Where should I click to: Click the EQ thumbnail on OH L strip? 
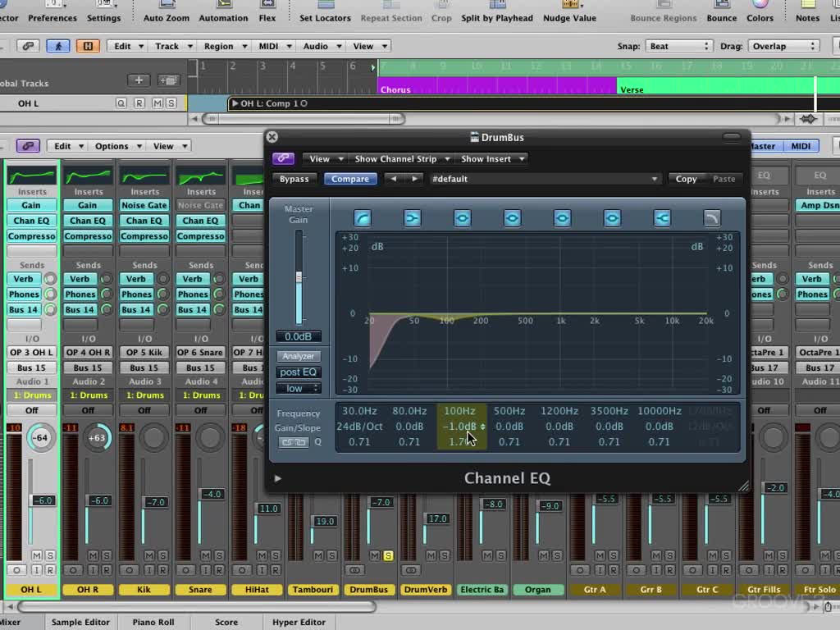[x=32, y=176]
